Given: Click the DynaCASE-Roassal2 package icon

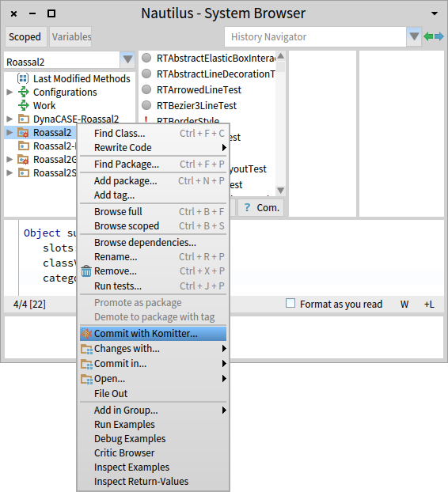Looking at the screenshot, I should (23, 119).
